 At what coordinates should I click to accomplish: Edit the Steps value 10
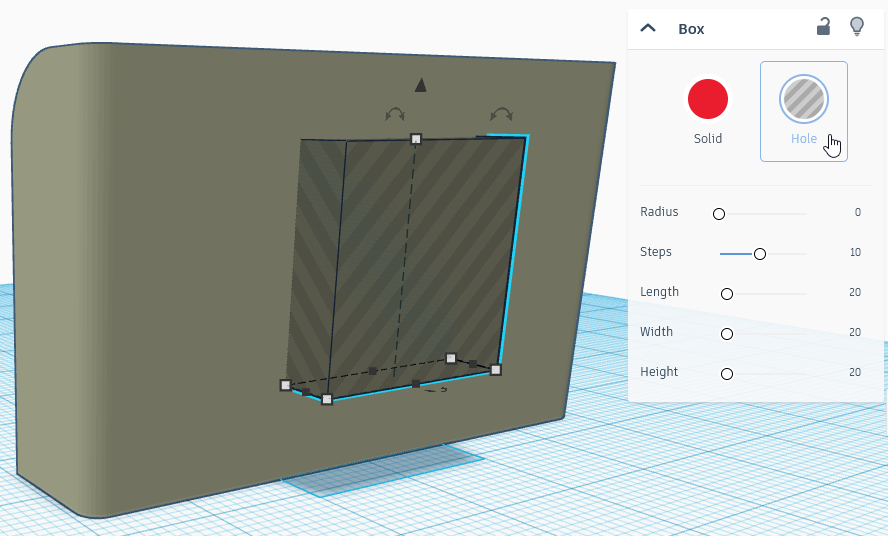pos(855,252)
